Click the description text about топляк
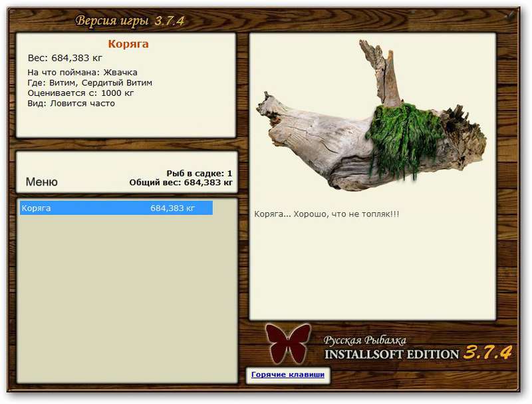 [x=327, y=214]
